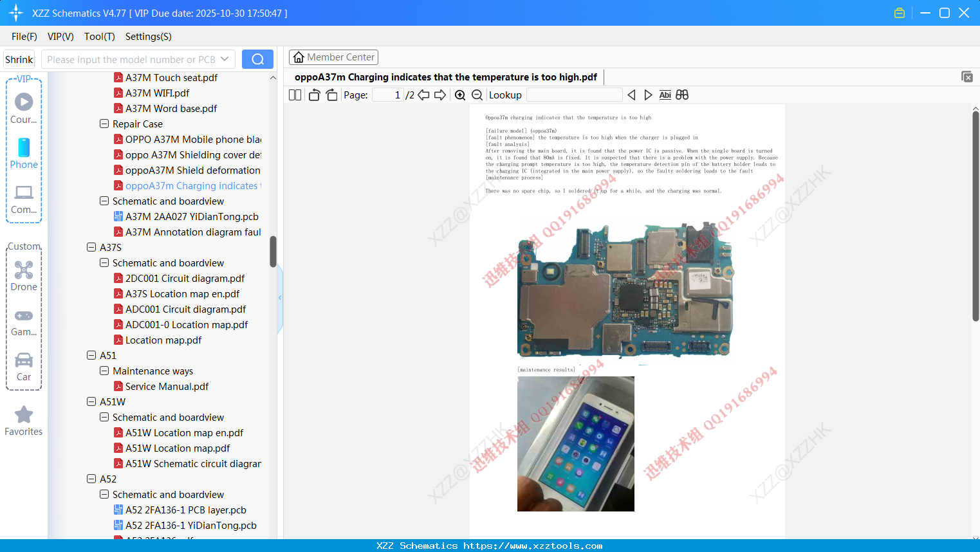Collapse the Maintenance ways folder
The height and width of the screenshot is (552, 980).
[x=104, y=371]
